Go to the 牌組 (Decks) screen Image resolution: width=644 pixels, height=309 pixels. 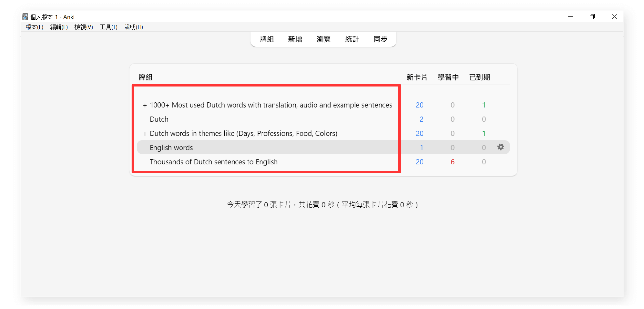(x=267, y=39)
